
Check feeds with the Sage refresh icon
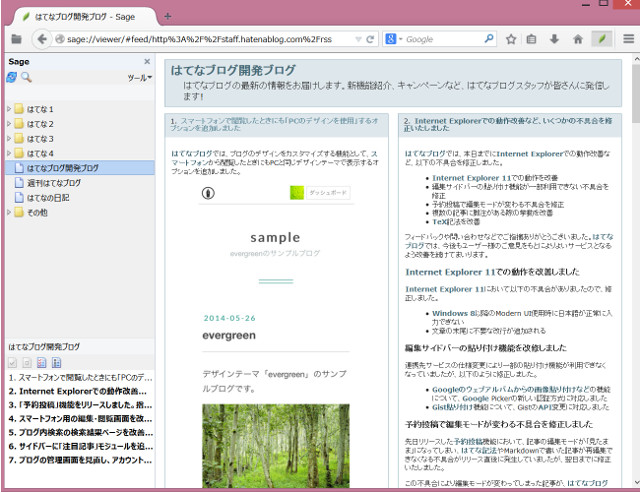[11, 77]
